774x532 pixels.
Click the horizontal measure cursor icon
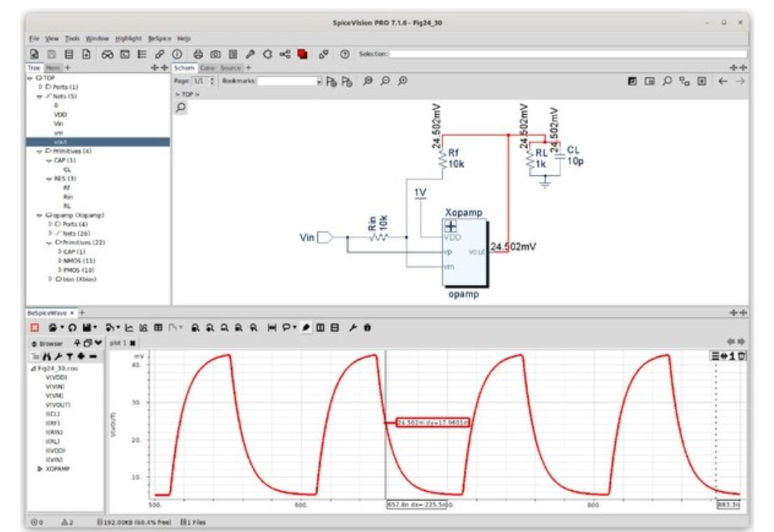pos(272,327)
